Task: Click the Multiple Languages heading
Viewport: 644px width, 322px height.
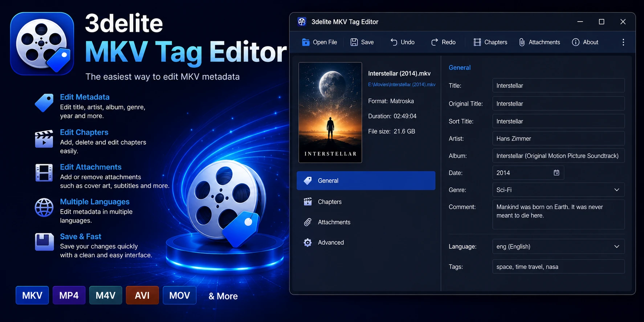Action: [x=95, y=201]
